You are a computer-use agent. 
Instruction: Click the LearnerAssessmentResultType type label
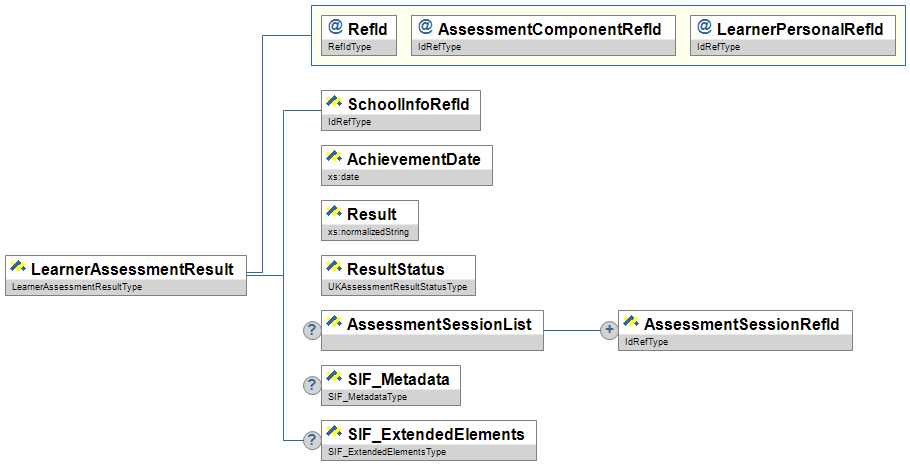[76, 287]
